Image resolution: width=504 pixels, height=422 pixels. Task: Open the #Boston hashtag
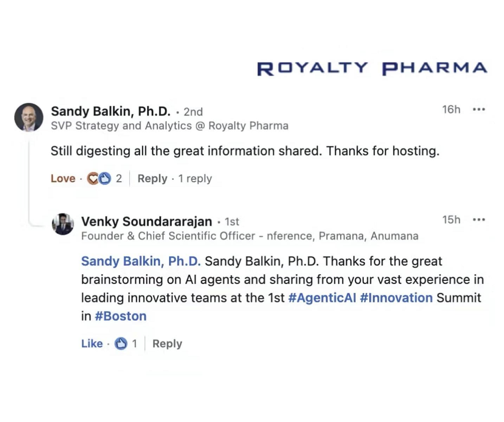pyautogui.click(x=121, y=316)
